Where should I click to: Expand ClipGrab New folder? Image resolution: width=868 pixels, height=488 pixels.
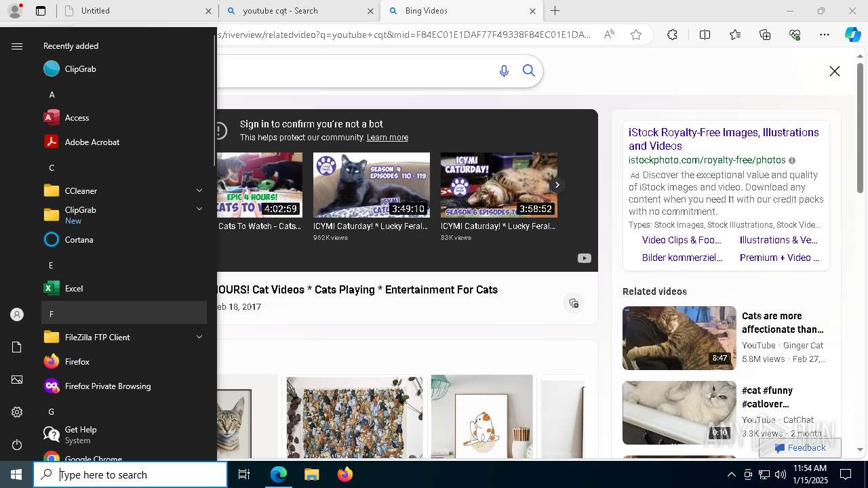coord(124,215)
